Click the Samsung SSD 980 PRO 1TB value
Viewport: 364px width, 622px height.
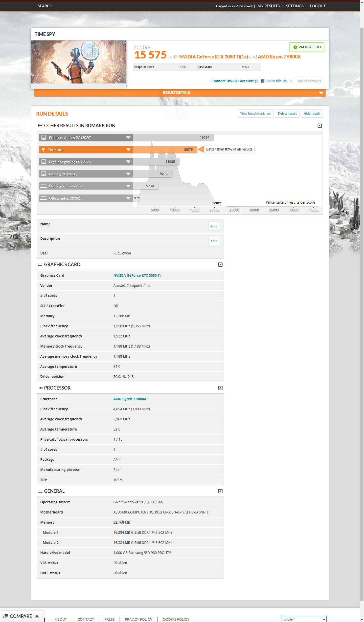pyautogui.click(x=142, y=553)
